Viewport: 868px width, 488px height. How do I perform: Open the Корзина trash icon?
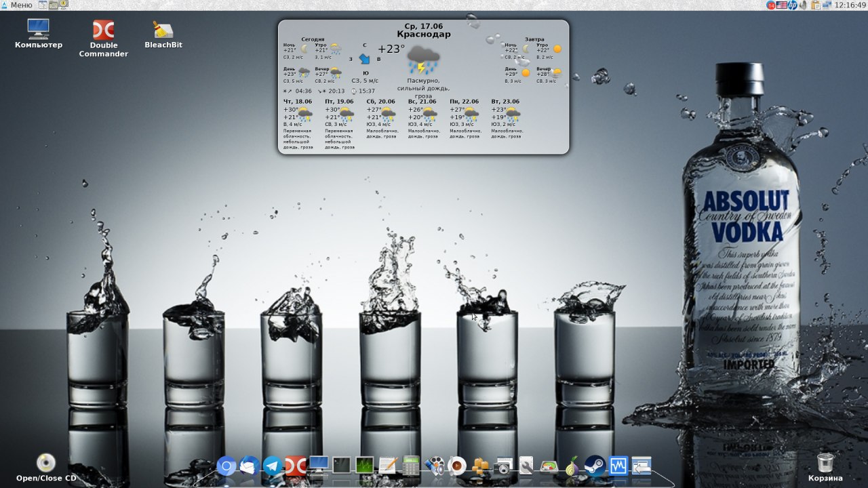[825, 463]
